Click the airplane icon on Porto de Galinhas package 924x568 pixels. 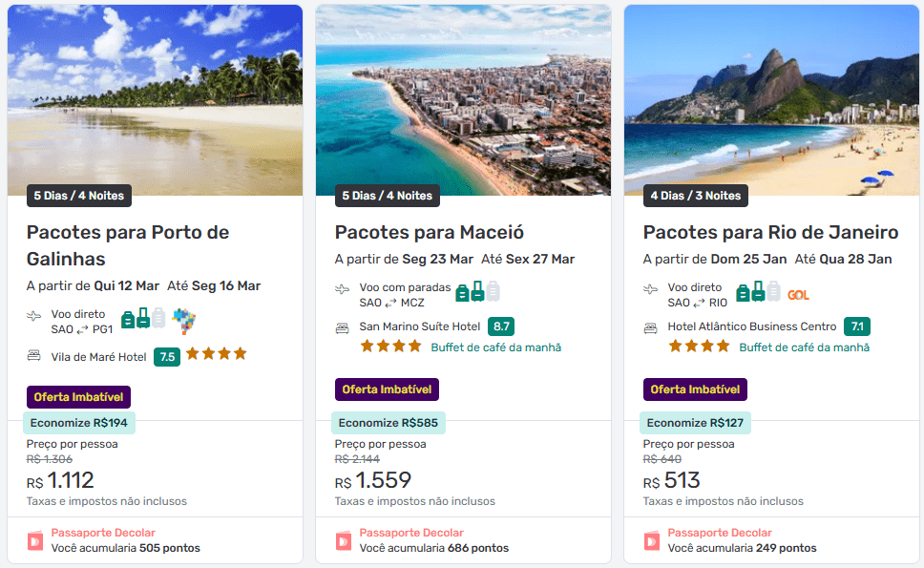coord(34,316)
